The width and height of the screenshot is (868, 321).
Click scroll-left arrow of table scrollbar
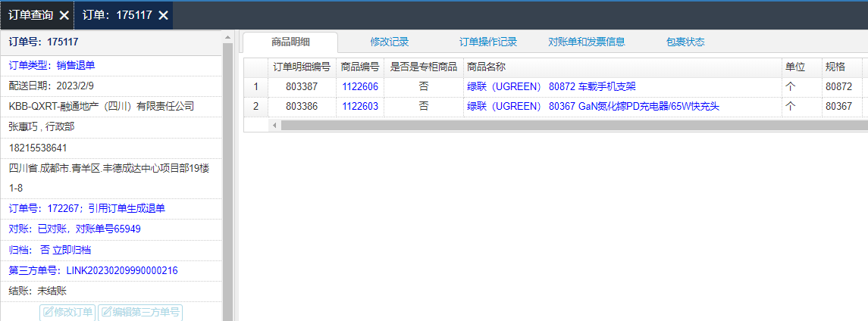pyautogui.click(x=275, y=126)
